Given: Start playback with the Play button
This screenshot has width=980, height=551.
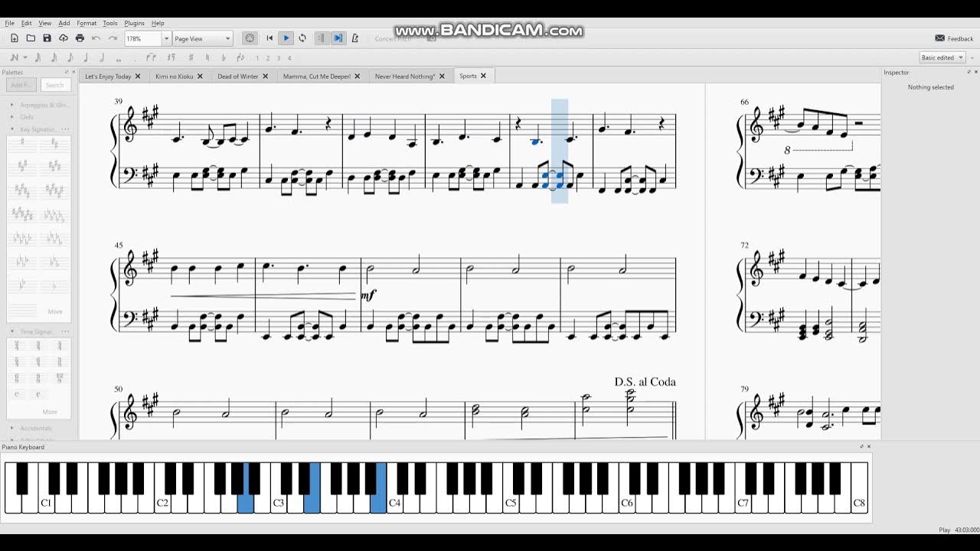Looking at the screenshot, I should click(286, 38).
